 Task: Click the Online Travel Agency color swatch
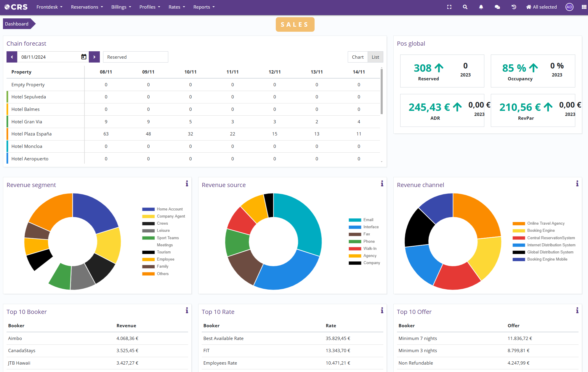click(519, 223)
